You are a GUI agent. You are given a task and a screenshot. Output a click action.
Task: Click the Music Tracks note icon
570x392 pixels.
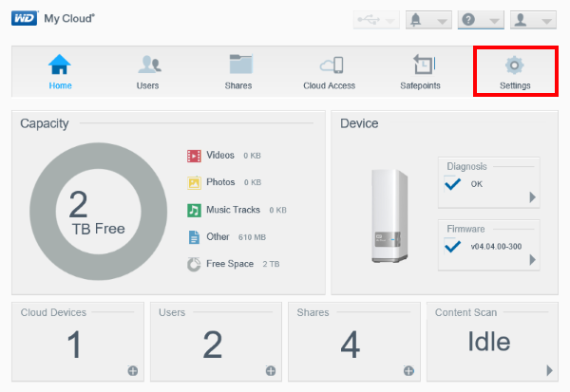point(194,210)
